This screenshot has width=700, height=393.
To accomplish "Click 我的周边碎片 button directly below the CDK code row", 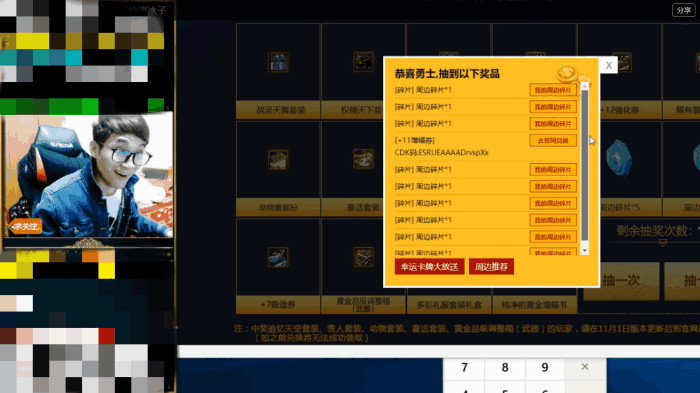I will point(553,170).
